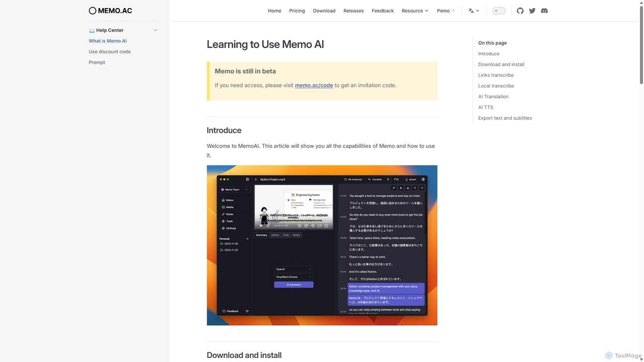This screenshot has width=644, height=362.
Task: Jump to Export text and subtitles section
Action: point(505,118)
